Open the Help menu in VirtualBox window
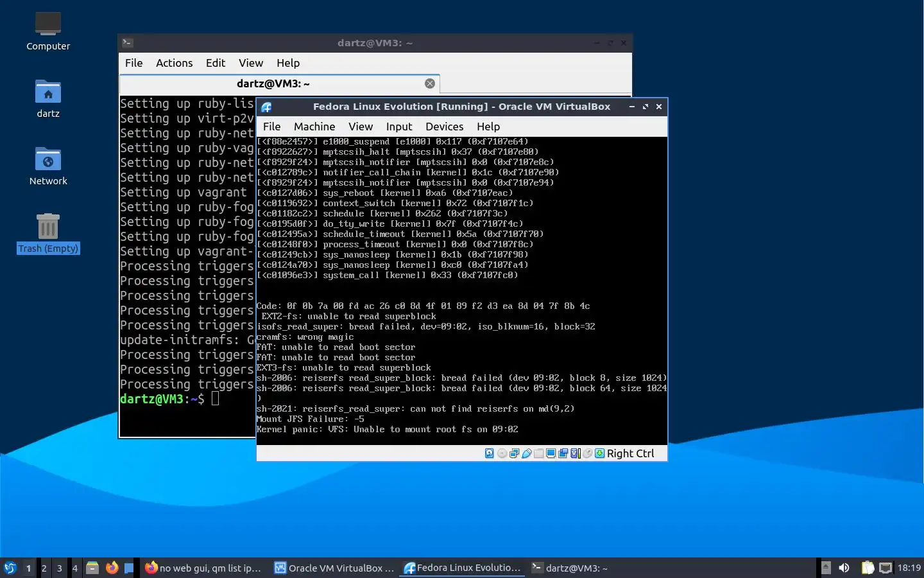 [x=488, y=127]
